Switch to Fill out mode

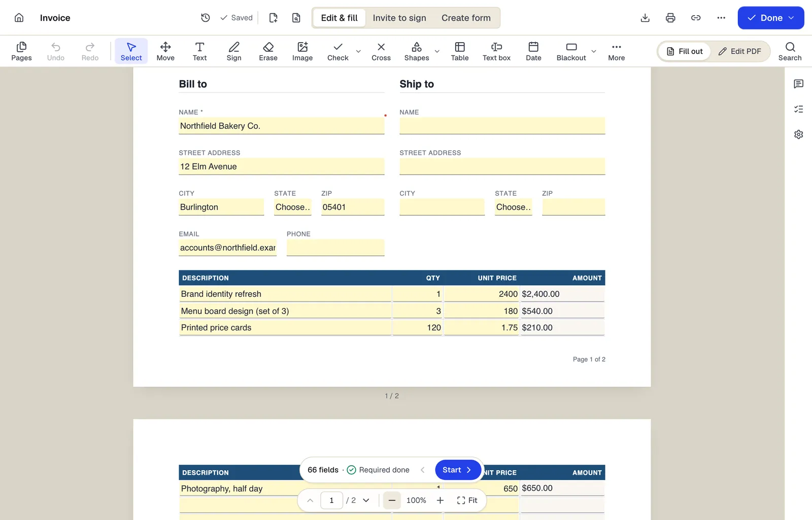coord(684,51)
